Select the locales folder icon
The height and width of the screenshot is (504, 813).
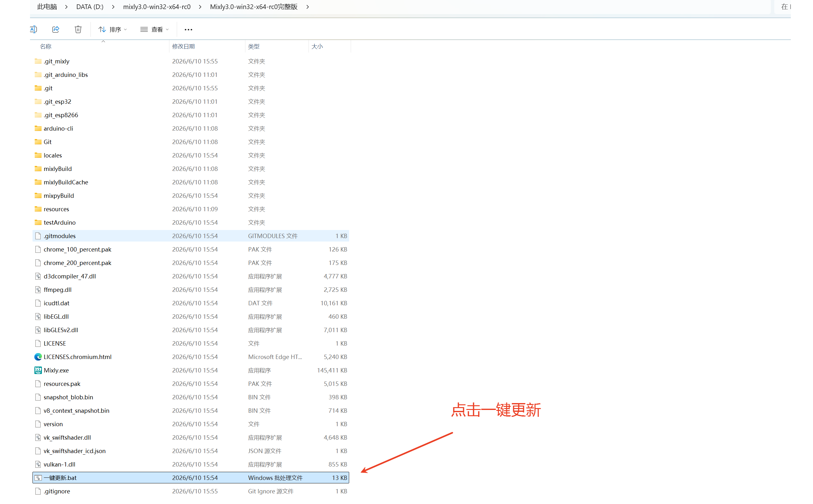(38, 155)
